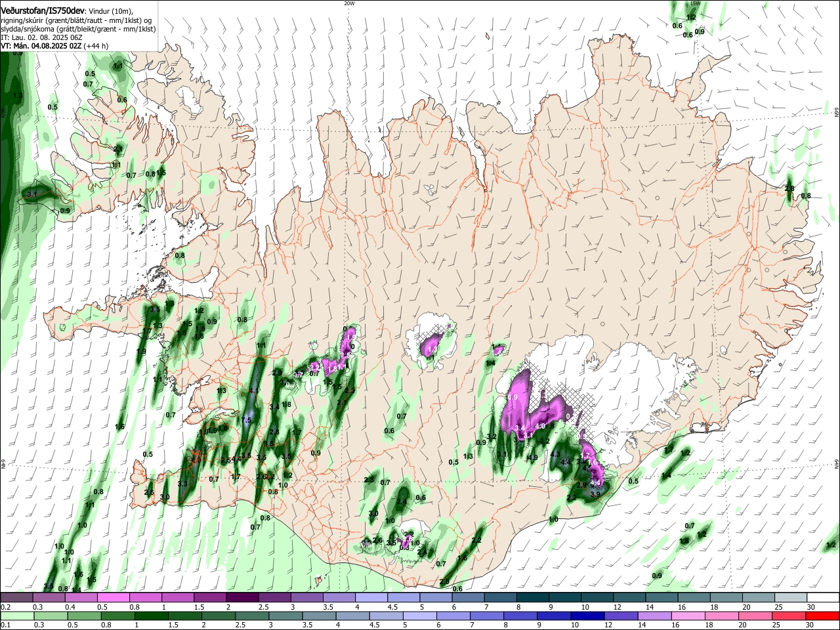
Task: Click the darkest green 1 mm rain swatch
Action: click(x=151, y=616)
